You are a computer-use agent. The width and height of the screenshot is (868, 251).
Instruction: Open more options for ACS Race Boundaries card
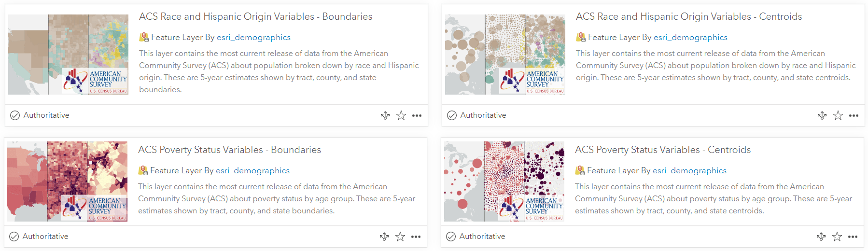coord(417,115)
